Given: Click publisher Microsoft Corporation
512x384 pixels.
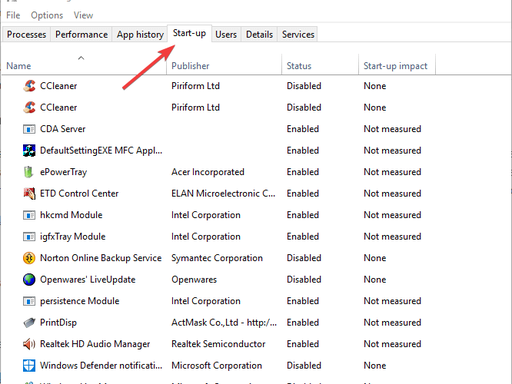Looking at the screenshot, I should 217,366.
